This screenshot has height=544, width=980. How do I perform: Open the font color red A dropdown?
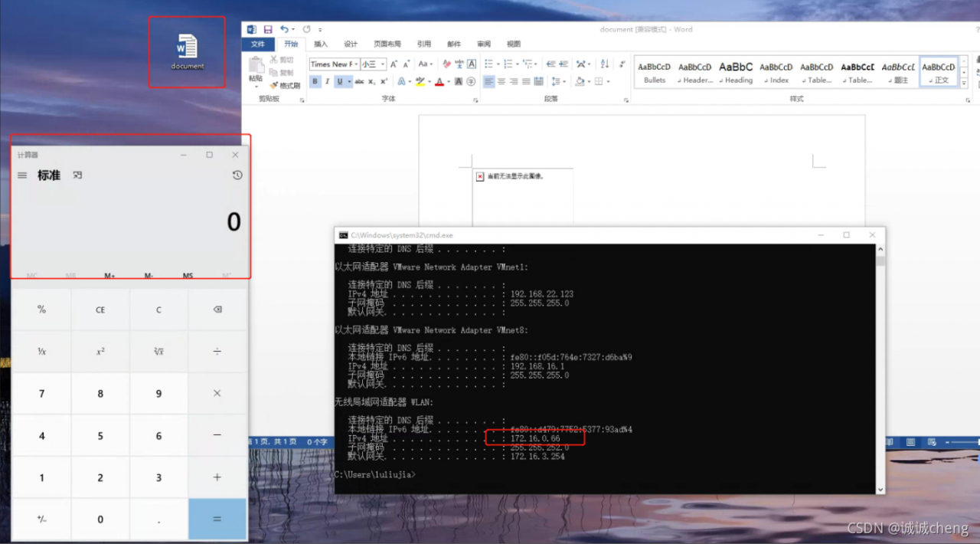tap(449, 81)
